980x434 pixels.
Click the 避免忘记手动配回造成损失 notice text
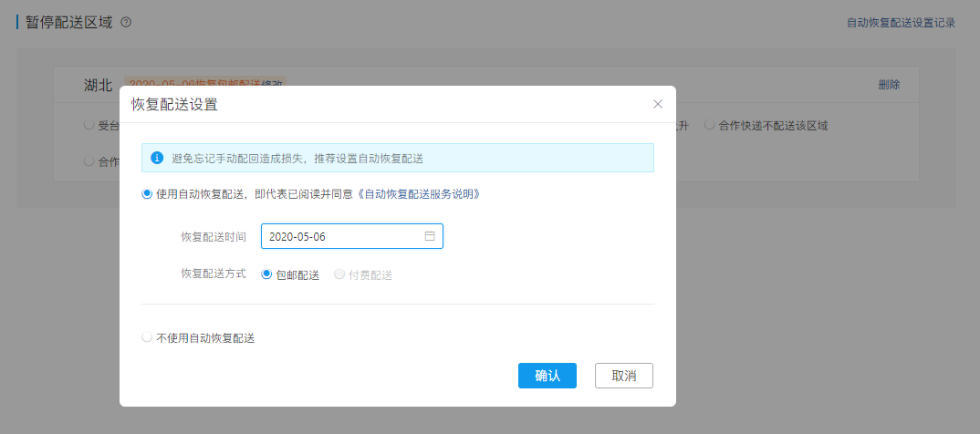click(x=297, y=158)
